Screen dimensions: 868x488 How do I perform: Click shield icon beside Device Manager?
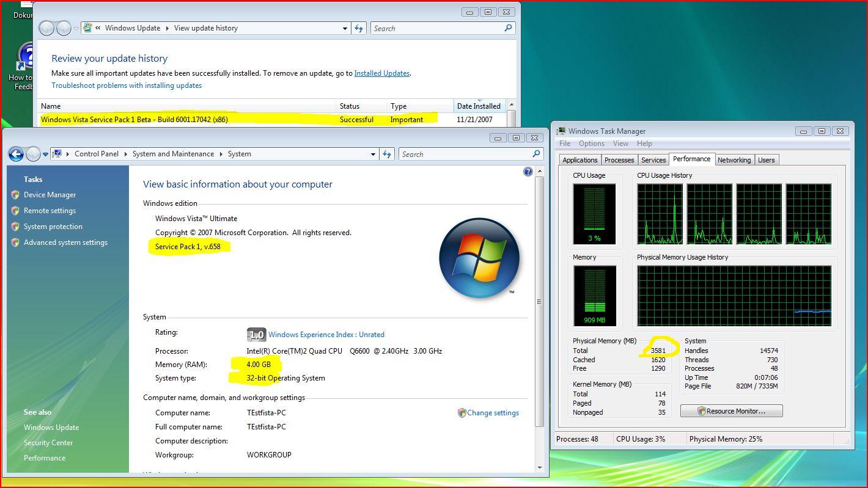pyautogui.click(x=15, y=195)
